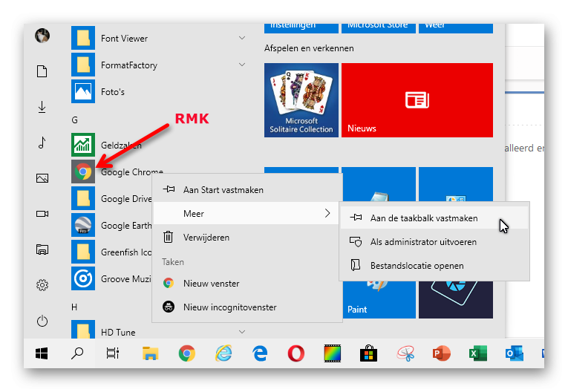Open Music folder from the Start sidebar
The width and height of the screenshot is (568, 392).
tap(42, 143)
